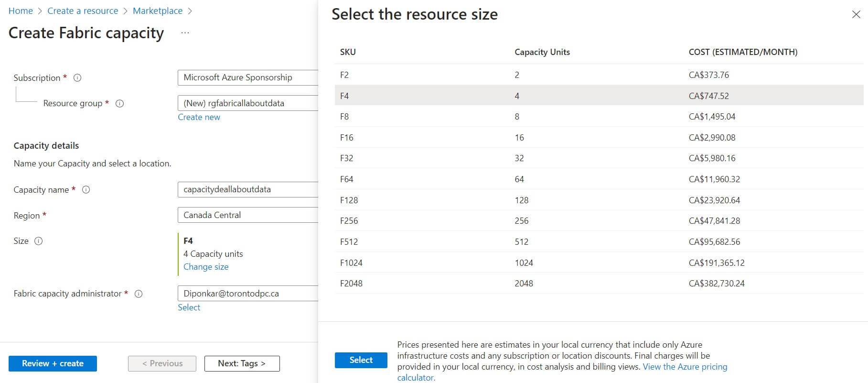Screen dimensions: 868x383
Task: Close the resource size panel
Action: (x=856, y=14)
